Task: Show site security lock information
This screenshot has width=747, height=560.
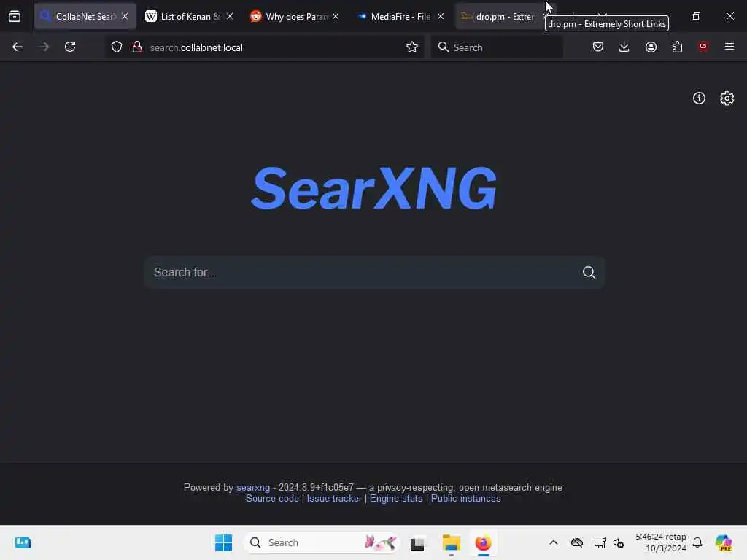Action: 137,47
